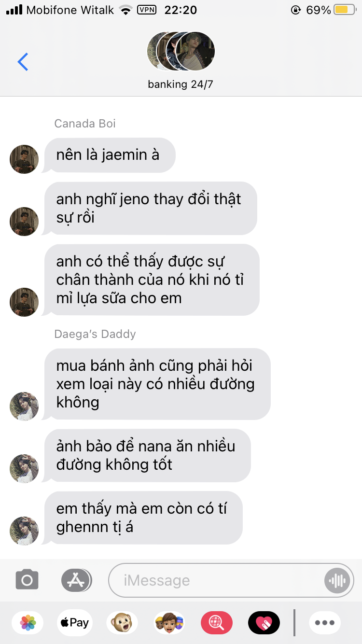The height and width of the screenshot is (644, 362).
Task: Tap Daega's Daddy avatar beside 'ghennn tị á'
Action: (x=24, y=531)
